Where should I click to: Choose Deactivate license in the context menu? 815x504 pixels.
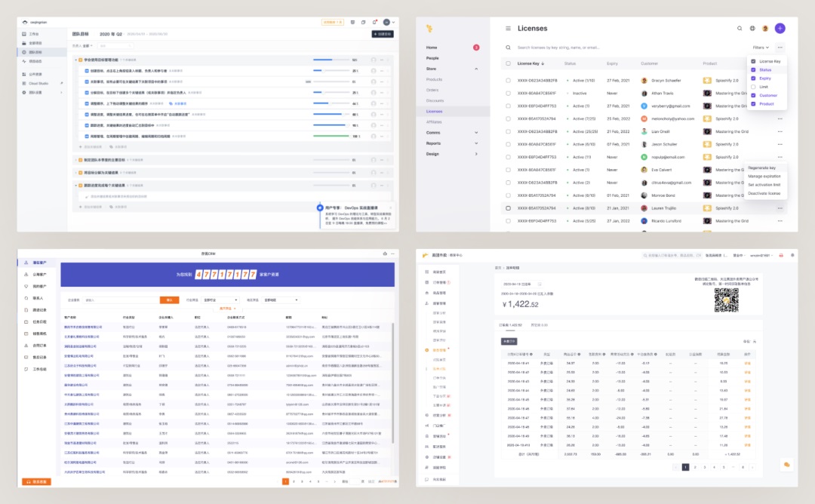(x=764, y=193)
